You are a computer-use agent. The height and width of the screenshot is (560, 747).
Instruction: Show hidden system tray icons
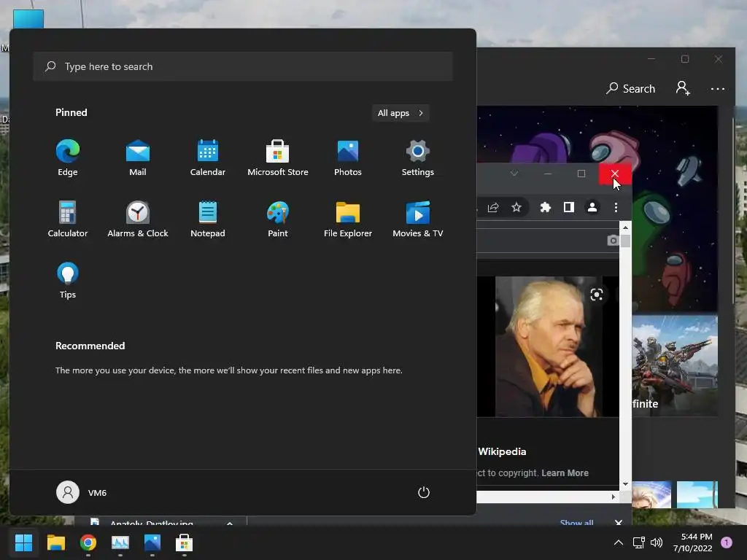(619, 542)
